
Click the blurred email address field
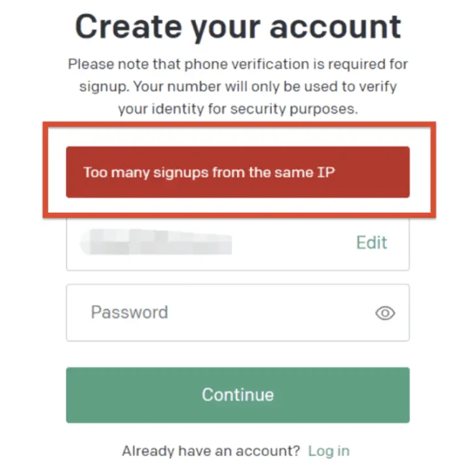(x=208, y=243)
